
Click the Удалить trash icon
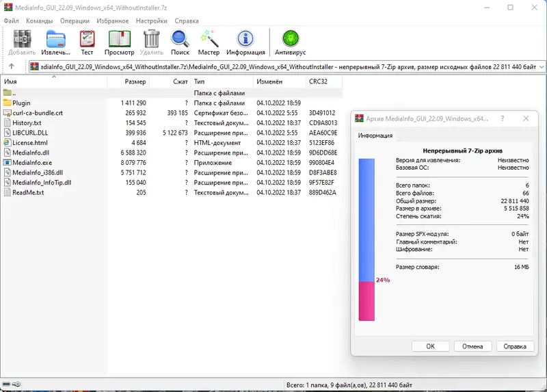[151, 39]
